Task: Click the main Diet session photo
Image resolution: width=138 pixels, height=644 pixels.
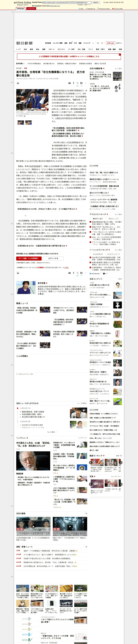Action: [32, 100]
